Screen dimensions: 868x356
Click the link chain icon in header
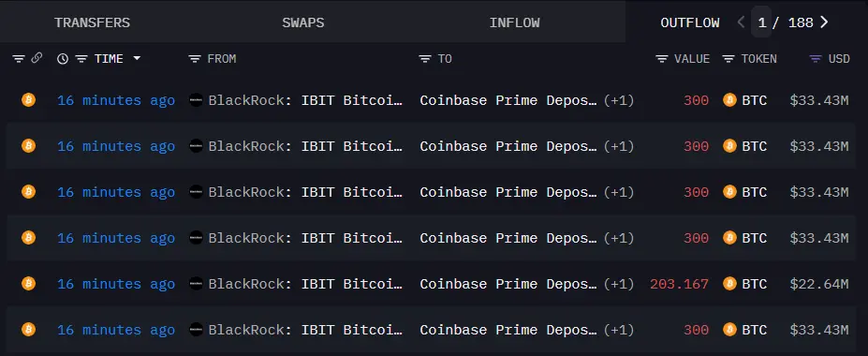[37, 58]
